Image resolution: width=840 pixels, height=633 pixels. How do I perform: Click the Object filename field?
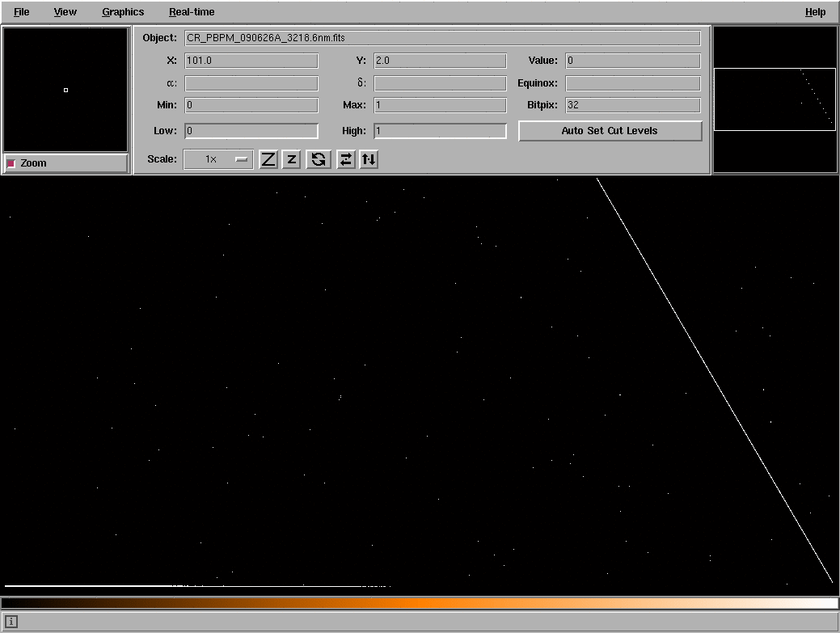442,38
